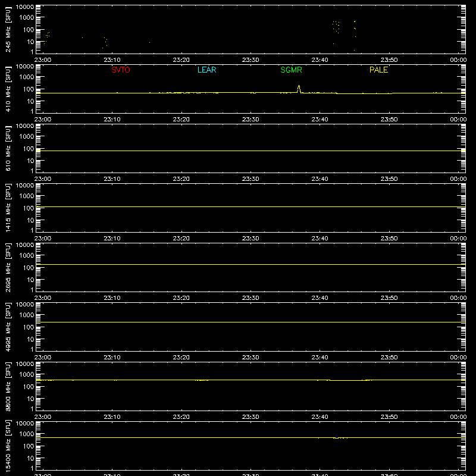Click the noisy 8800 MHz trace segment near 23:23
Viewport: 476px width, 476px height.
coord(202,380)
